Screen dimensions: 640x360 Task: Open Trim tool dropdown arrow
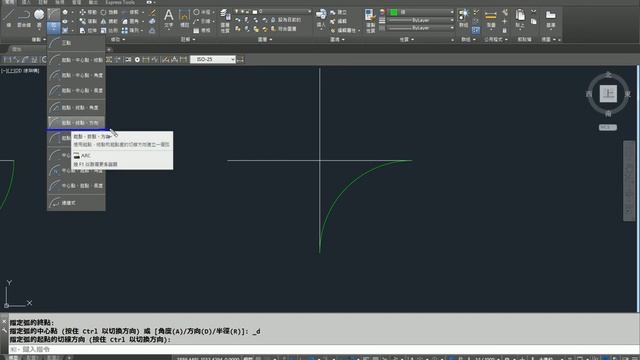pyautogui.click(x=143, y=12)
